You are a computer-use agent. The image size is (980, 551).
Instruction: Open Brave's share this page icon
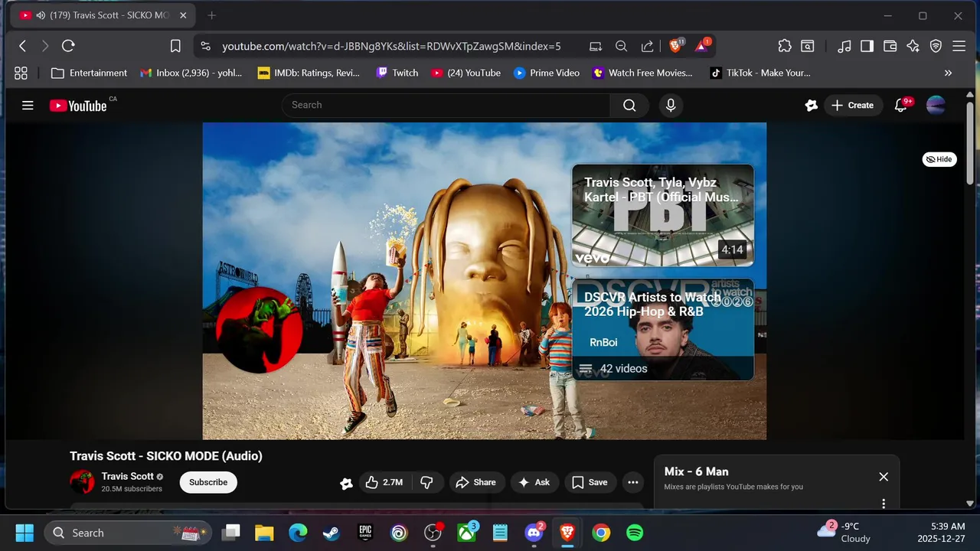point(647,46)
